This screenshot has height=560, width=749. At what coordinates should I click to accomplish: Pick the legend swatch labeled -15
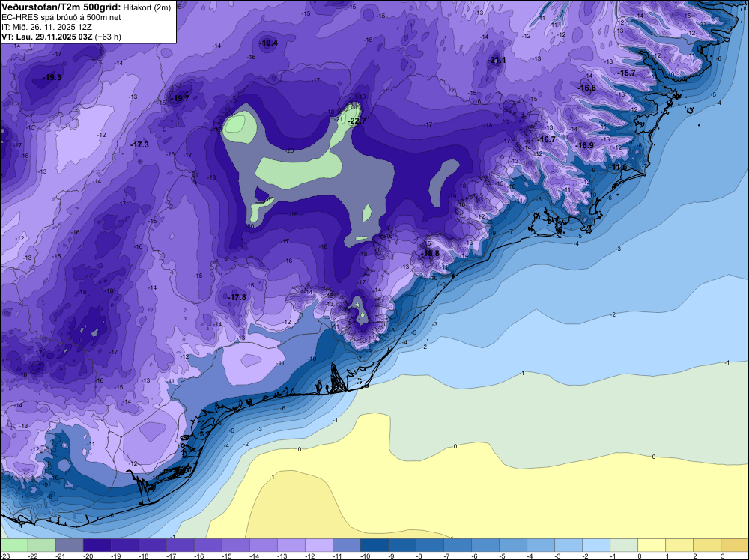pyautogui.click(x=235, y=545)
